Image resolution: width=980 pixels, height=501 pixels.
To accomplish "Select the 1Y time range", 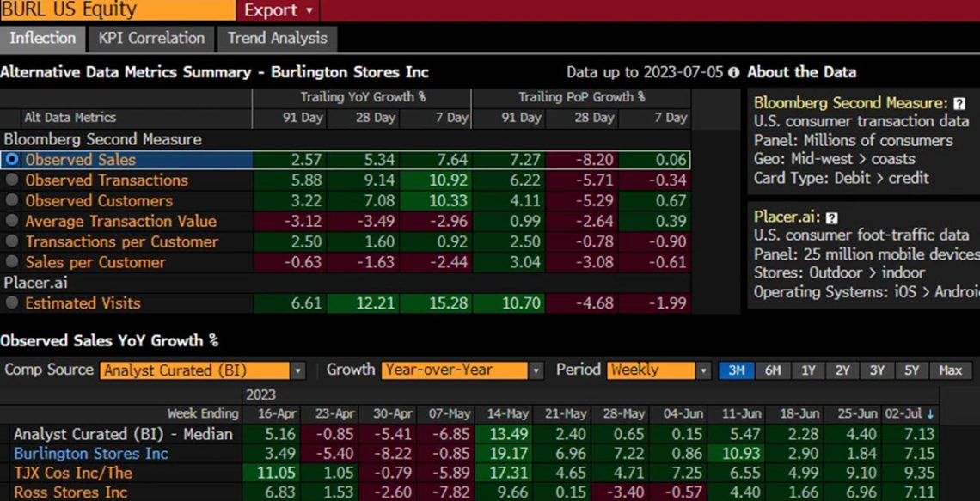I will coord(808,370).
